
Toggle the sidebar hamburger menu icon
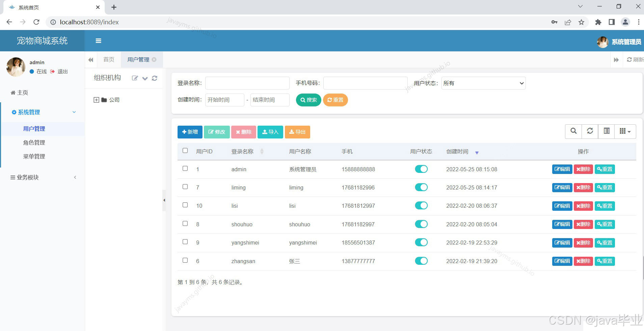click(99, 41)
